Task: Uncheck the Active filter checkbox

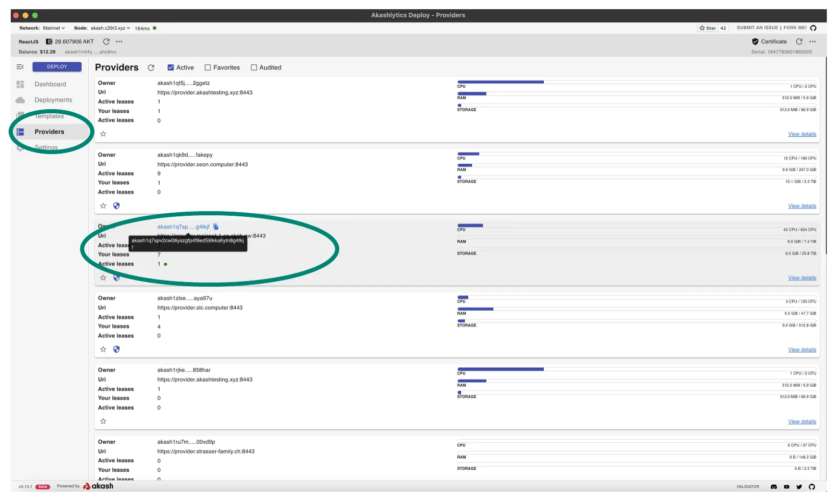Action: pyautogui.click(x=171, y=68)
